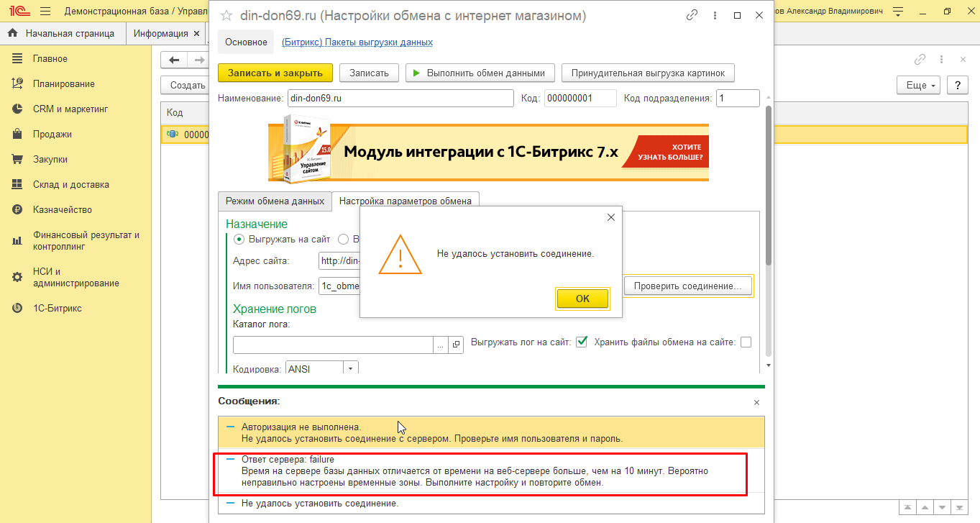Screen dimensions: 980x523
Task: Add din-don69.ru form to favorites star
Action: click(226, 15)
